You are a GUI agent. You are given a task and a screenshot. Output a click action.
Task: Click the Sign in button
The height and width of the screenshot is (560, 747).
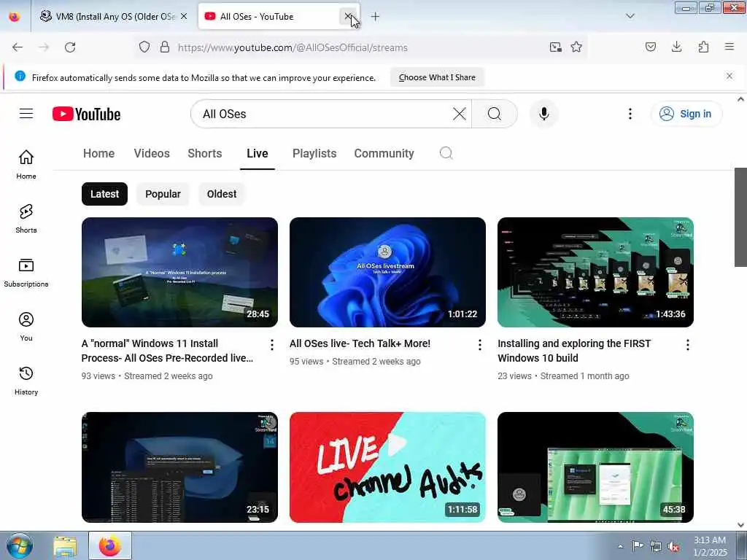[x=686, y=114]
